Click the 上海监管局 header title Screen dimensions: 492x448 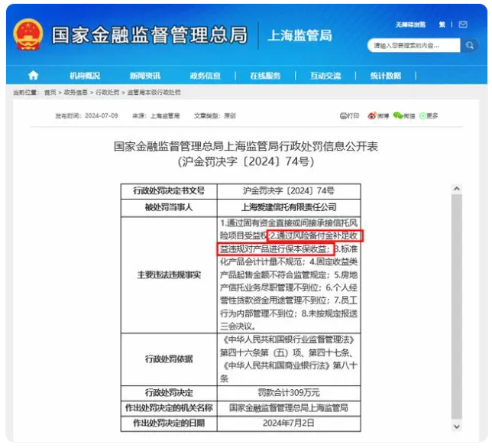[x=299, y=35]
